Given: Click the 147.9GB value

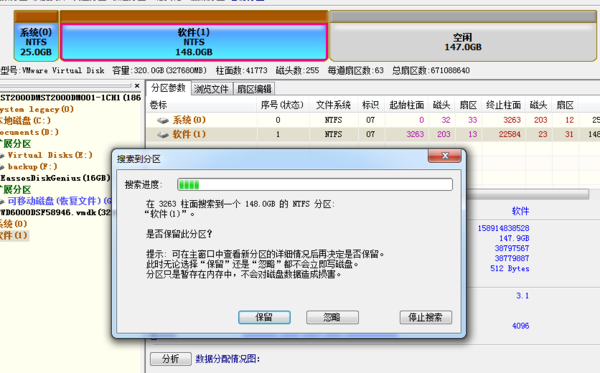Looking at the screenshot, I should click(x=514, y=238).
